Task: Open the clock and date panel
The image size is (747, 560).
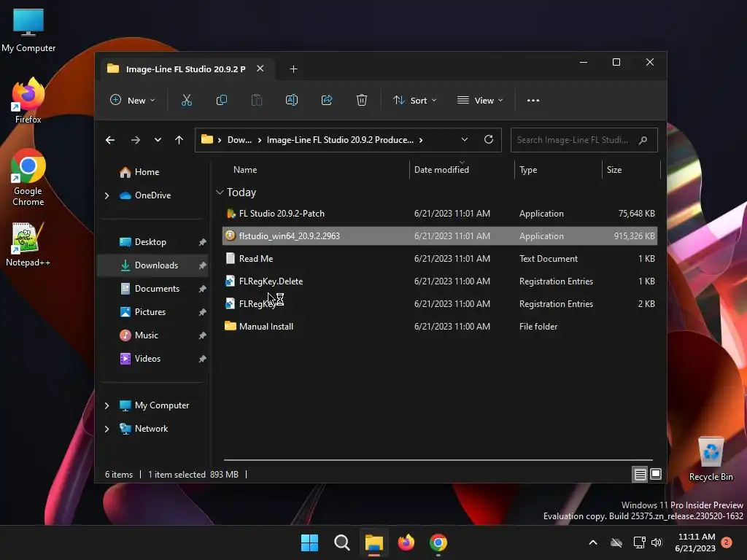Action: click(x=695, y=542)
